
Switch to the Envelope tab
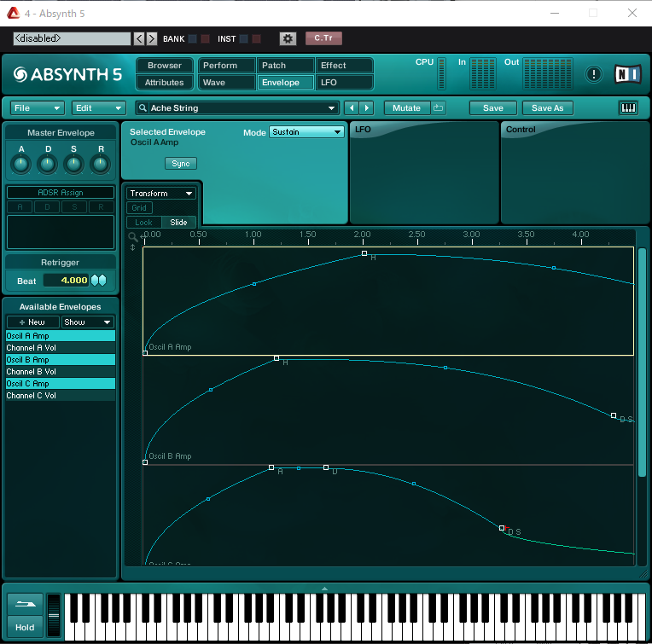[x=285, y=82]
